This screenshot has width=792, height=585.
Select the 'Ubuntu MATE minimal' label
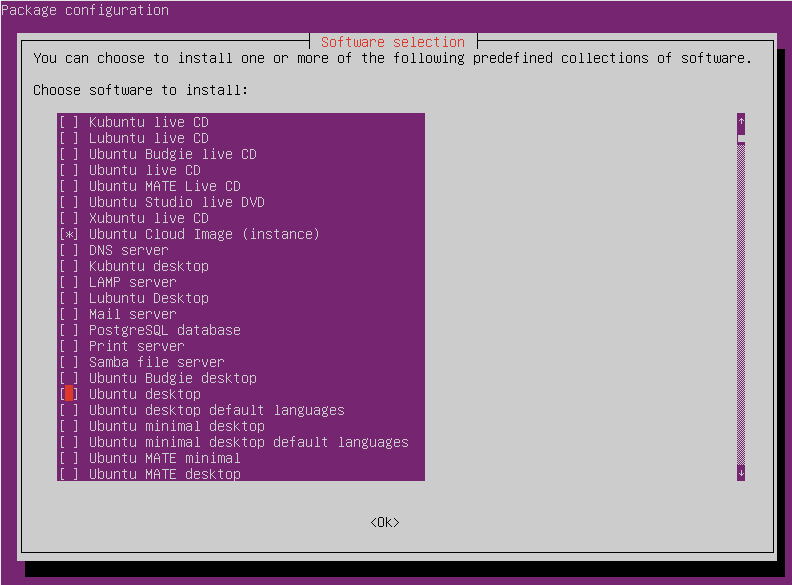click(165, 458)
